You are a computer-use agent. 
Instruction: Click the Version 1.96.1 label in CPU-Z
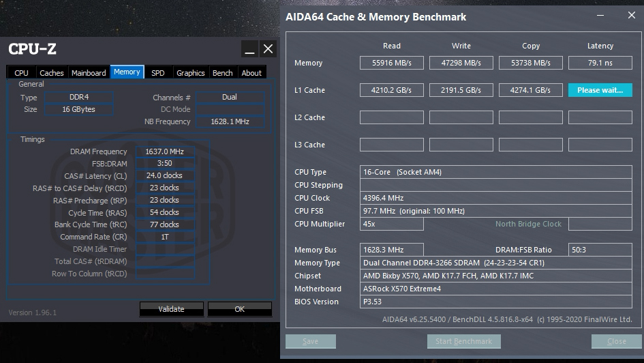[x=33, y=313]
